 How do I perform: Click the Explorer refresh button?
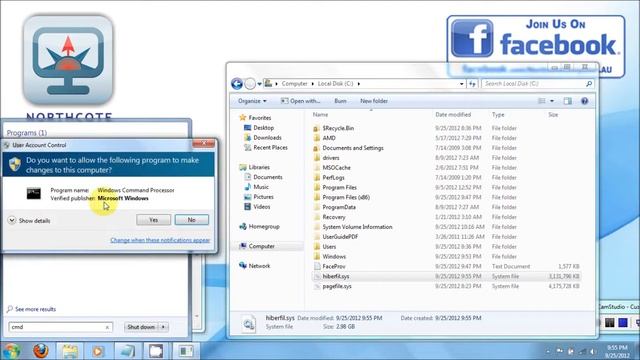click(x=472, y=84)
